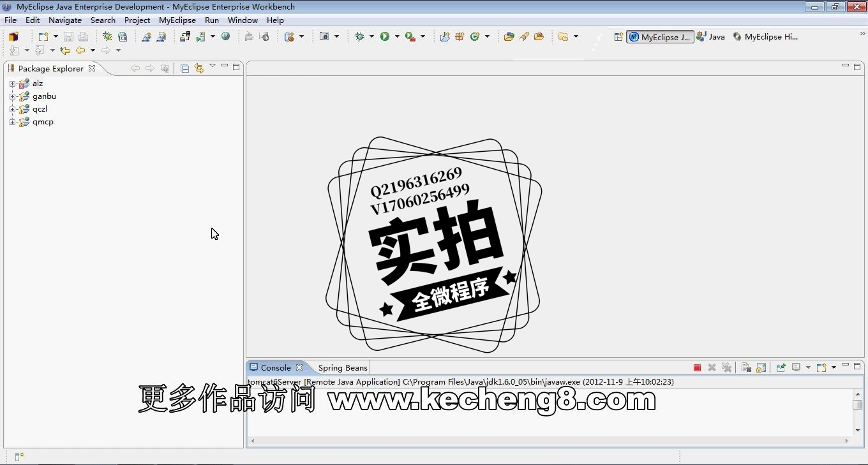This screenshot has width=868, height=465.
Task: Expand the qczl project
Action: tap(12, 109)
